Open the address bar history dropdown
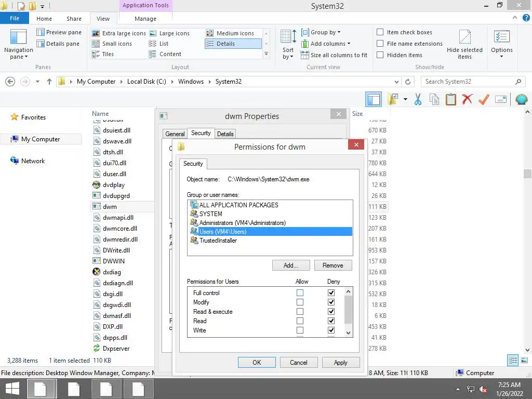Viewport: 532px width, 399px height. [x=396, y=82]
